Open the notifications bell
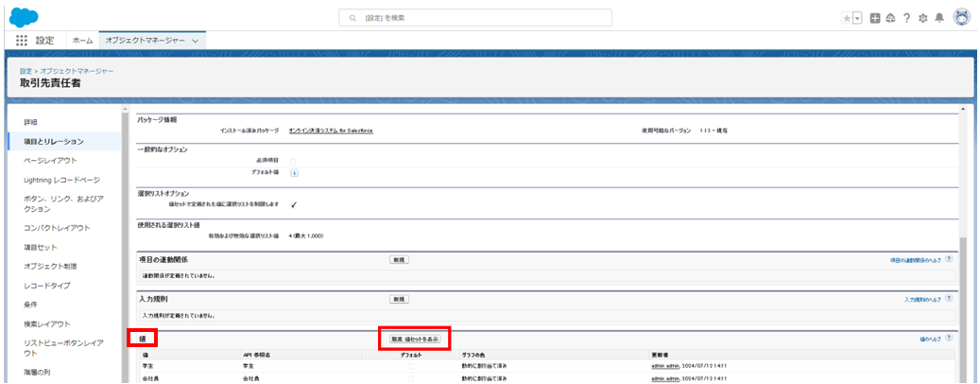 tap(939, 18)
